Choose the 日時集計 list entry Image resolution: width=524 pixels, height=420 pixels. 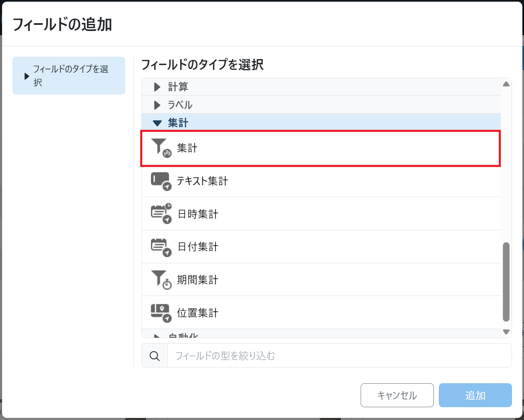[197, 214]
